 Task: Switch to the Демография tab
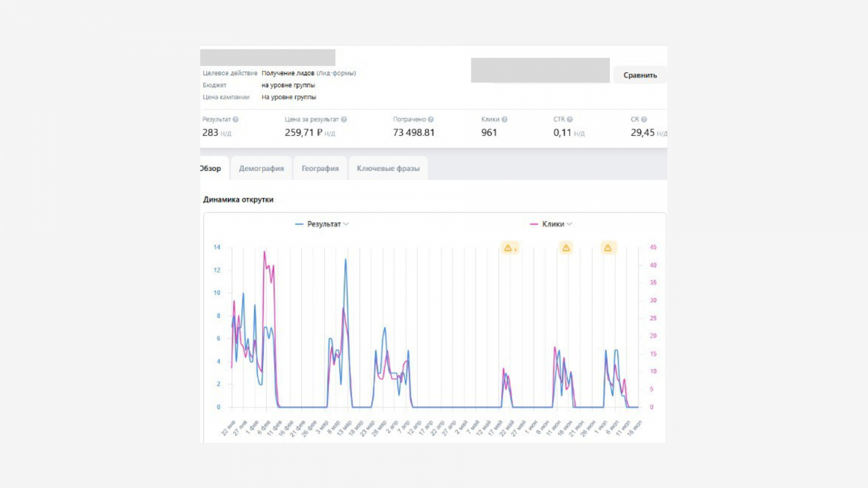pyautogui.click(x=261, y=168)
